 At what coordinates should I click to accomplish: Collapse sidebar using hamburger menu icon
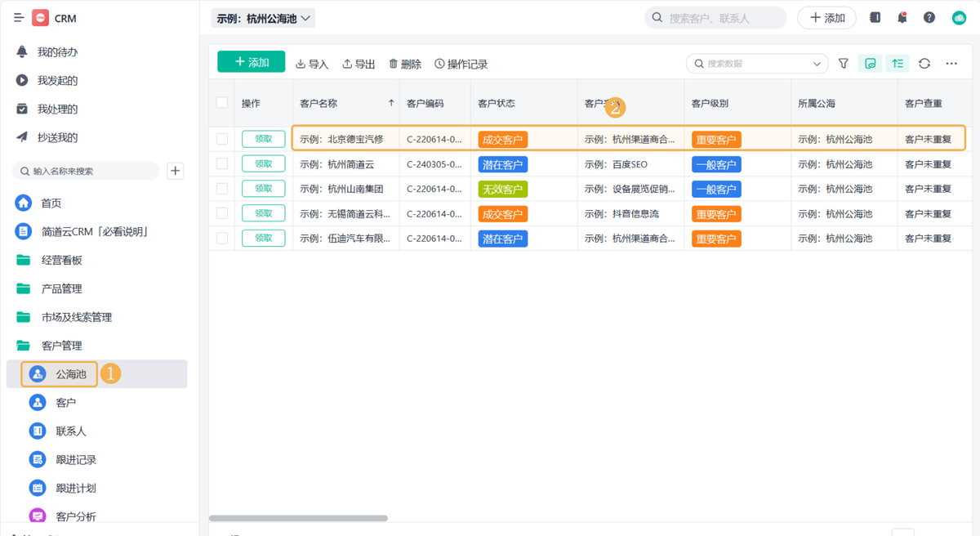coord(18,18)
